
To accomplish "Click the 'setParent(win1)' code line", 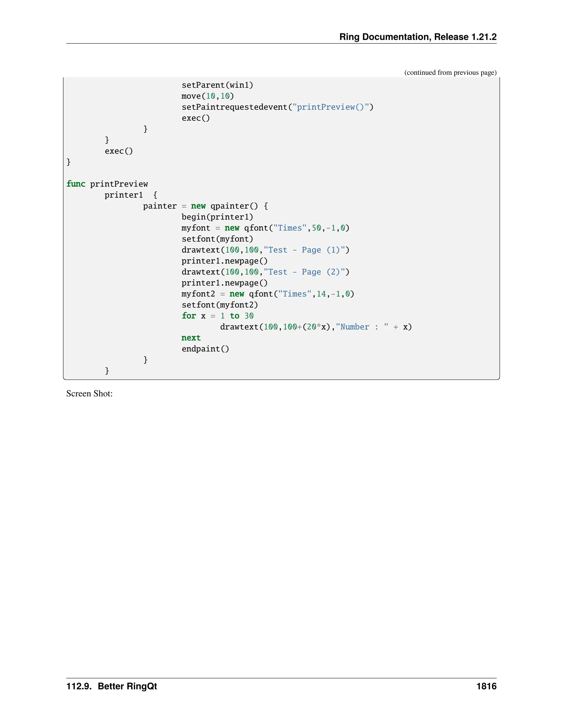I will [x=217, y=85].
